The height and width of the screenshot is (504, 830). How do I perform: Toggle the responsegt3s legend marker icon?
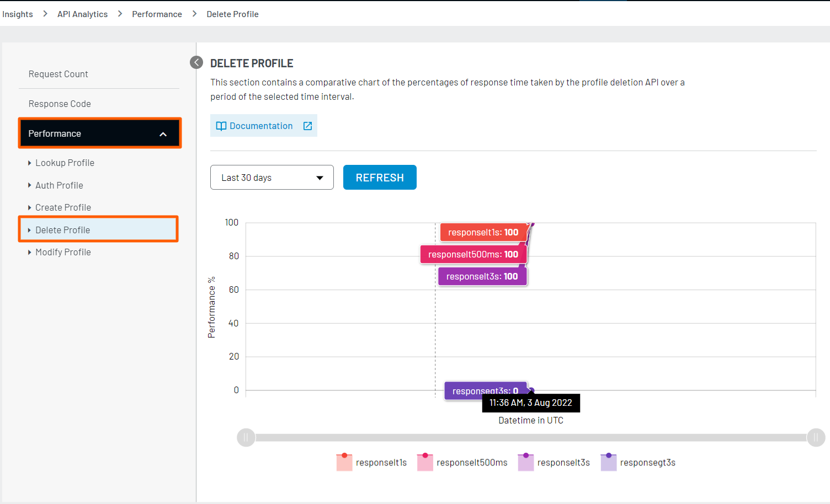[x=608, y=462]
